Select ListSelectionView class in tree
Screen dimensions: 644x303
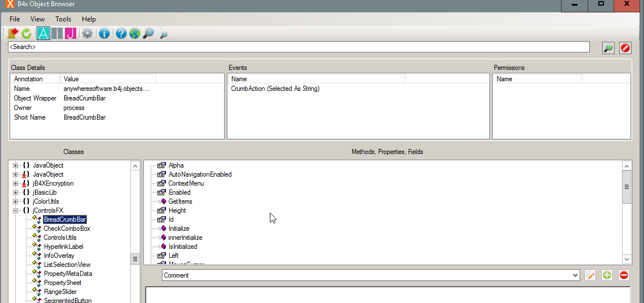pyautogui.click(x=67, y=265)
